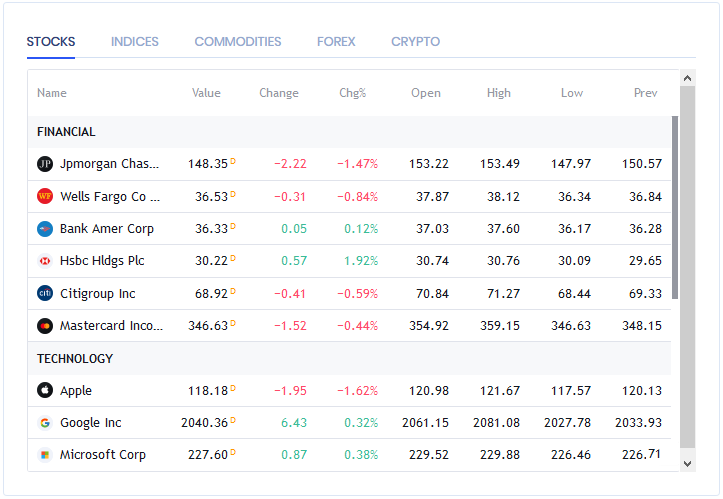
Task: Click Jpmorgan change value −2.22
Action: (290, 164)
